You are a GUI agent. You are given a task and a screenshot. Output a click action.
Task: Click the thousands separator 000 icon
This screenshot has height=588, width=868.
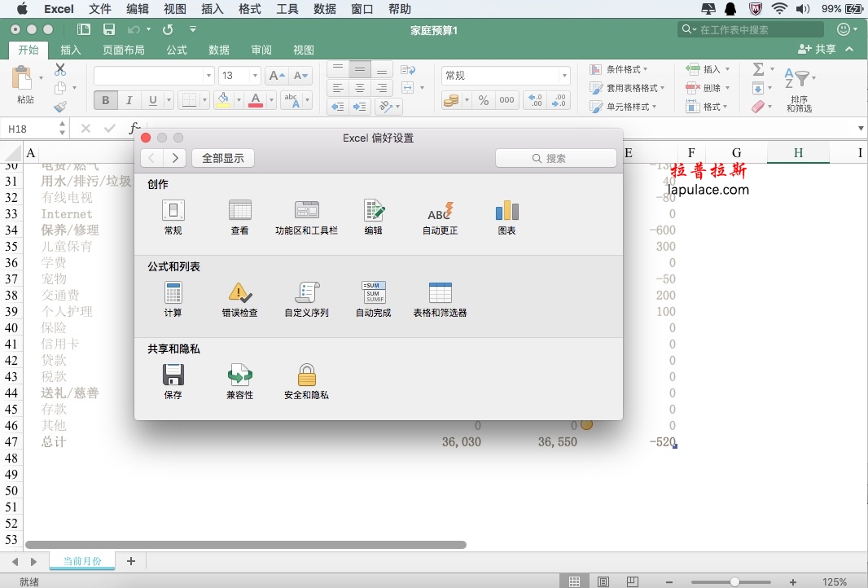506,100
